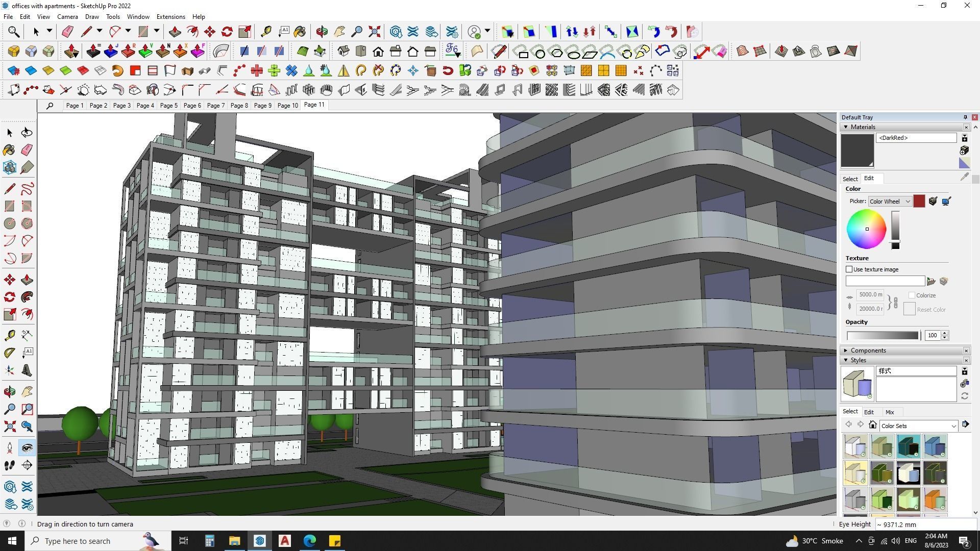Image resolution: width=980 pixels, height=551 pixels.
Task: Click the Styles home folder button
Action: click(873, 425)
